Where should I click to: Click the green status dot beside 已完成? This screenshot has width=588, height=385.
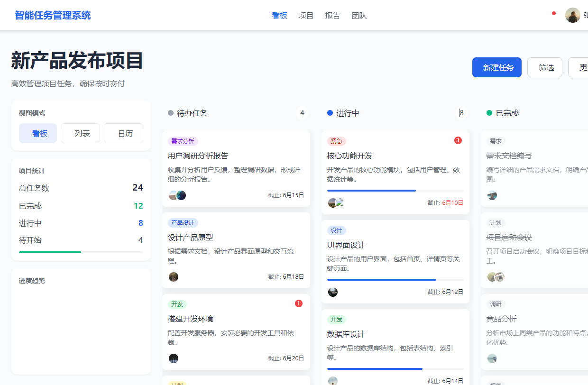pyautogui.click(x=489, y=113)
